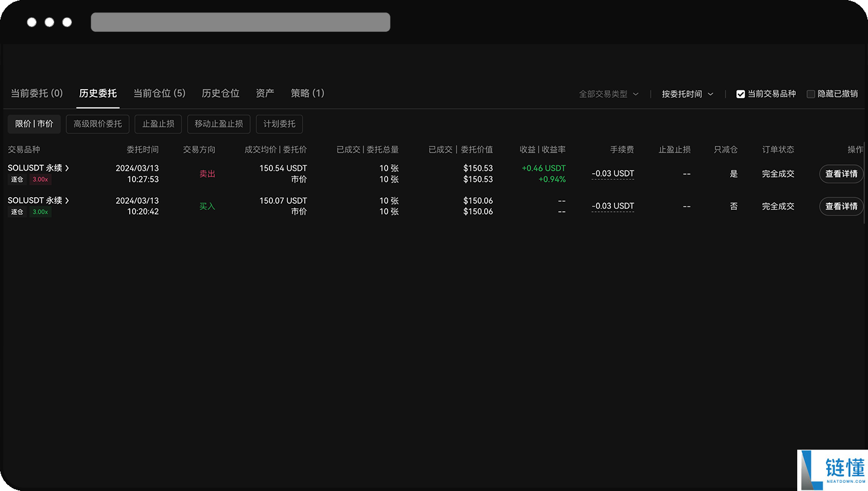Click the 3.00x leverage tag on sell order

(x=40, y=179)
